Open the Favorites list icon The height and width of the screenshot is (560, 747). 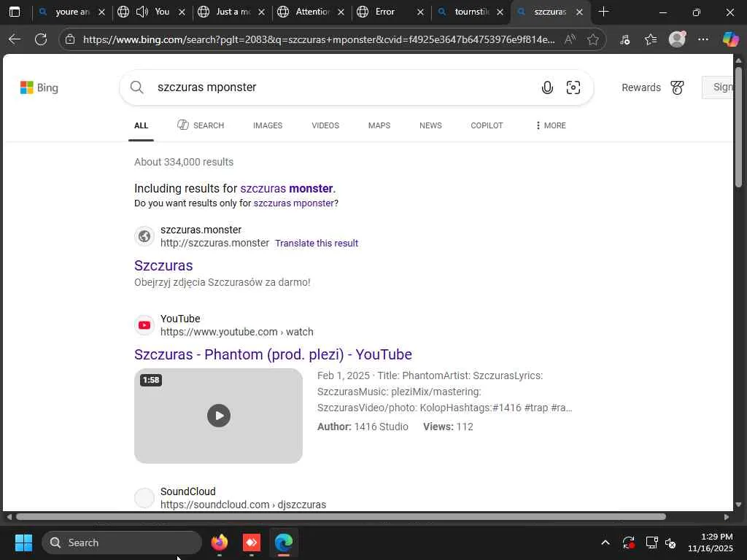click(651, 39)
